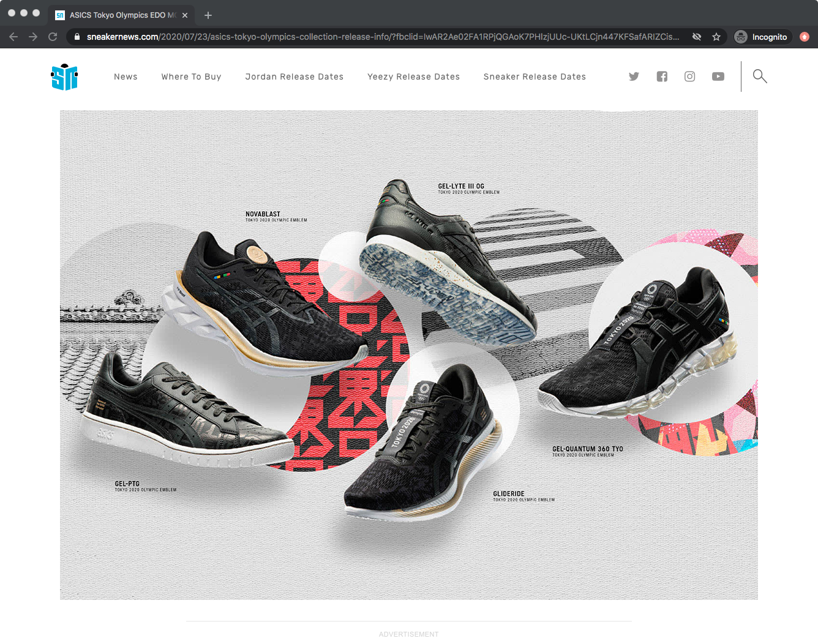Viewport: 818px width, 644px height.
Task: Open the YouTube channel icon
Action: click(718, 77)
